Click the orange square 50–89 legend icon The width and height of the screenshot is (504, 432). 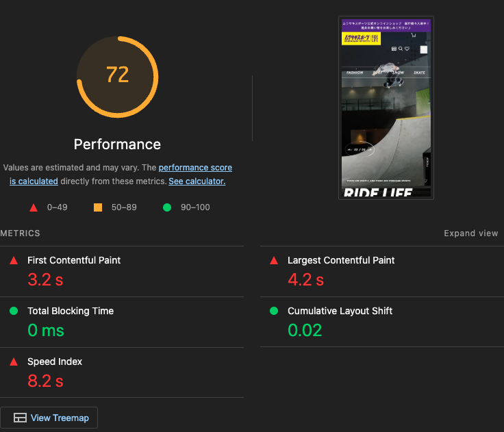tap(98, 207)
